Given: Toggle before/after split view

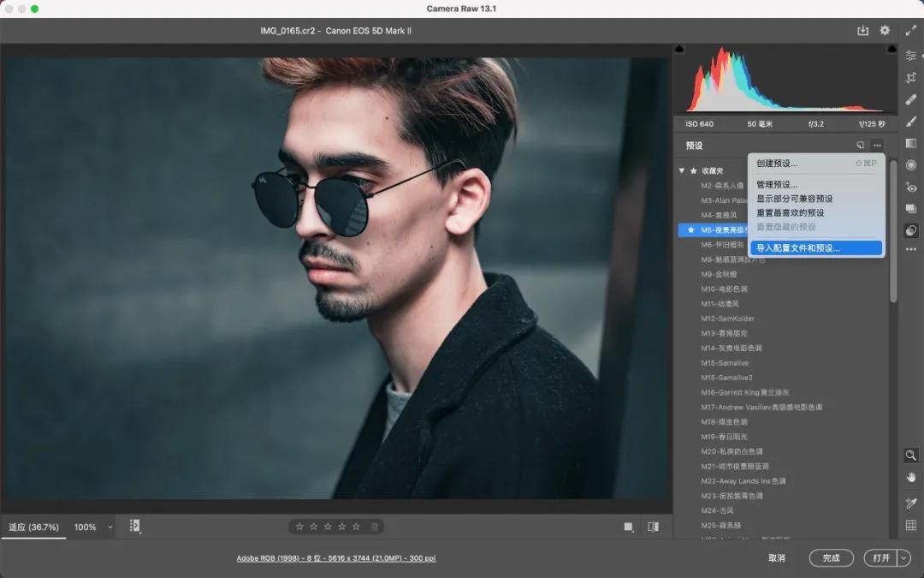Looking at the screenshot, I should (654, 527).
